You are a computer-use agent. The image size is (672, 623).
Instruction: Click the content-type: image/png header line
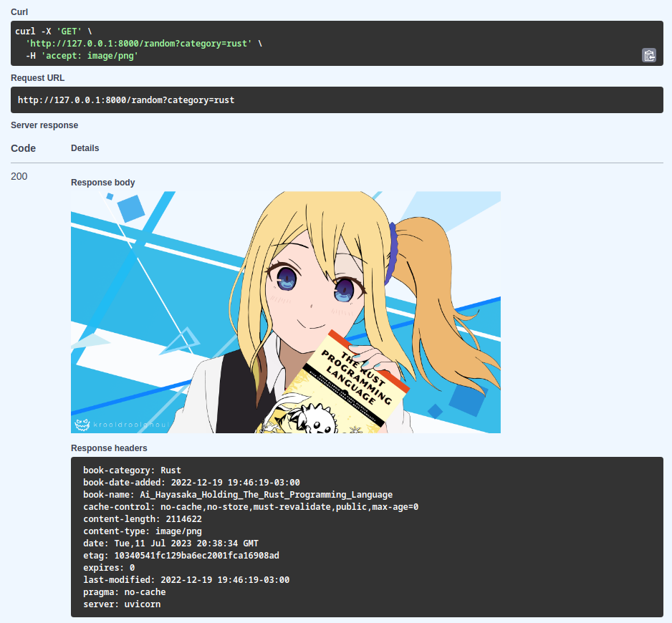143,531
